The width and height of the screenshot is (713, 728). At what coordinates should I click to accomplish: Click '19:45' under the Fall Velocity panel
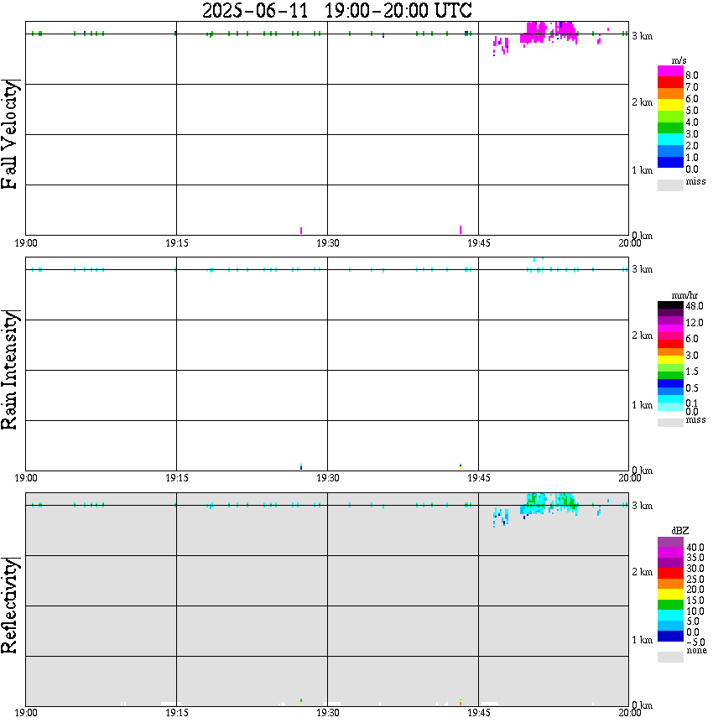point(479,243)
